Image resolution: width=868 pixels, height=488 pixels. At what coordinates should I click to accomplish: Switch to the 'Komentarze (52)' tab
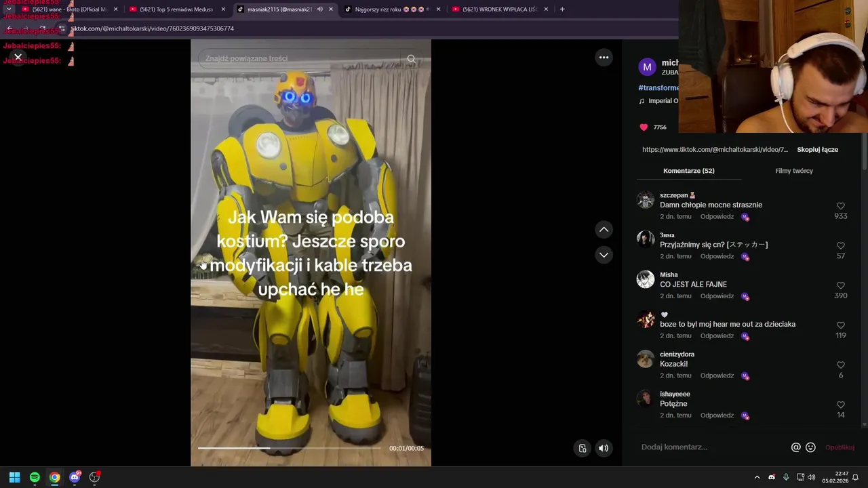[688, 171]
